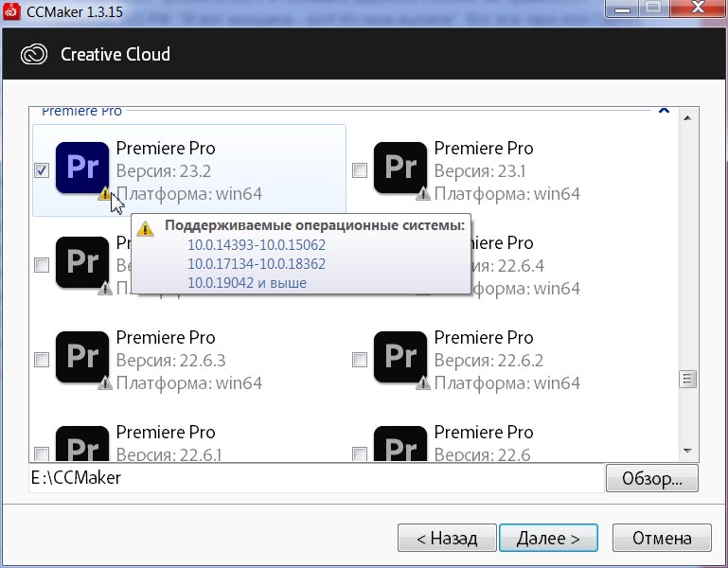Collapse the Premiere Pro group chevron

pos(664,111)
